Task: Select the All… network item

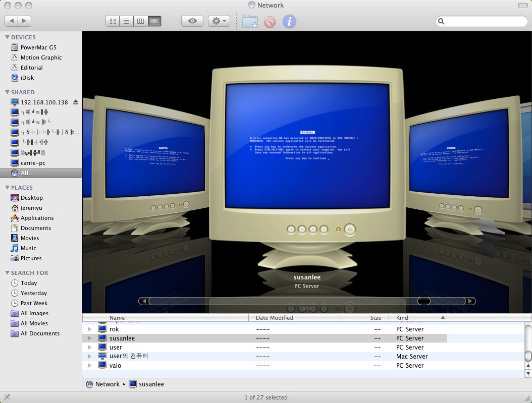Action: [41, 173]
